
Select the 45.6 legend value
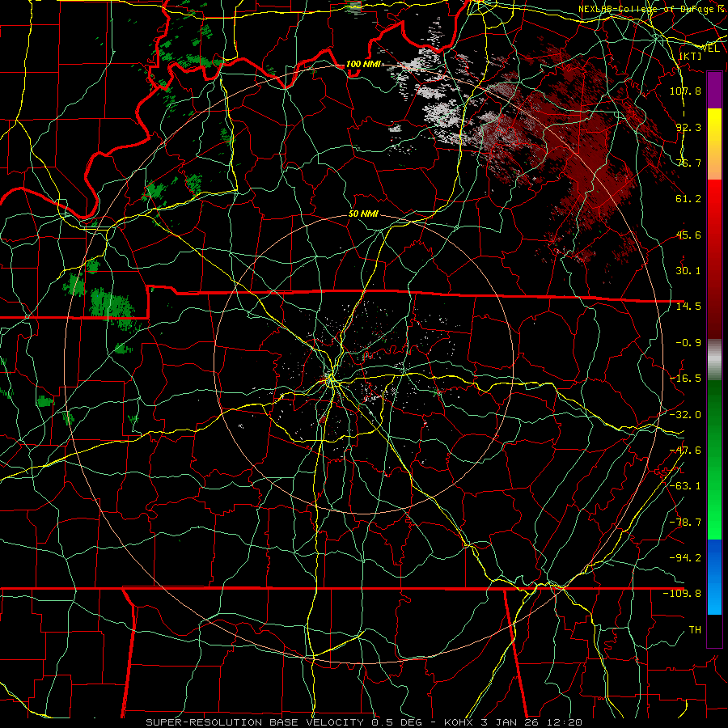click(688, 235)
